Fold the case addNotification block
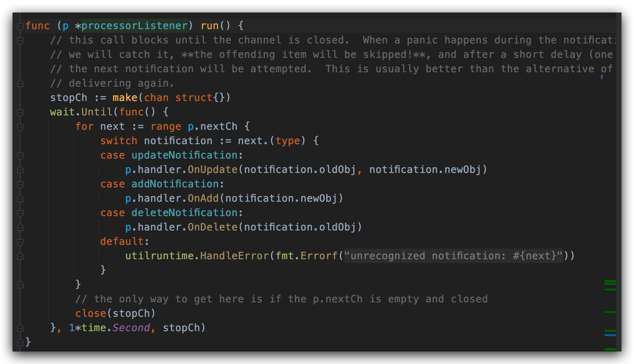Screen dimensions: 634x364 coord(20,184)
